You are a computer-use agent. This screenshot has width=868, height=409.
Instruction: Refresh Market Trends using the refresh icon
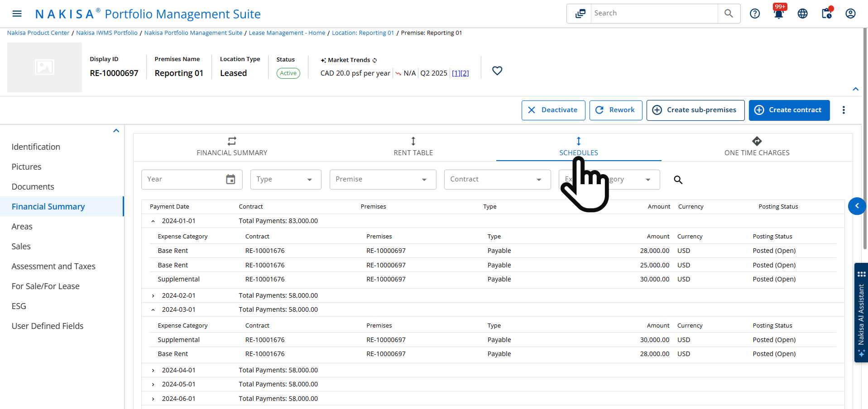(374, 60)
